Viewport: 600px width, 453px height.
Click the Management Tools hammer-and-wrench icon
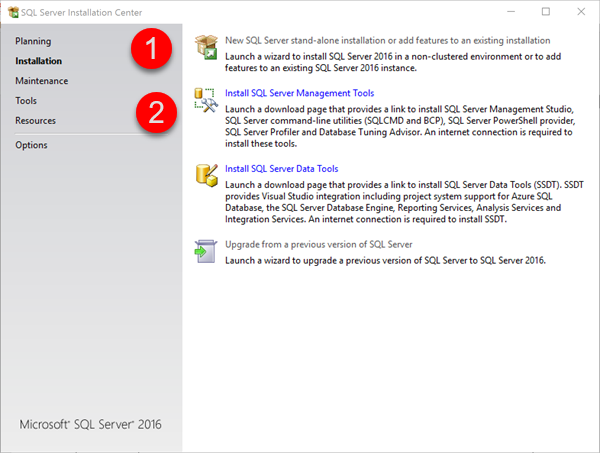coord(206,100)
